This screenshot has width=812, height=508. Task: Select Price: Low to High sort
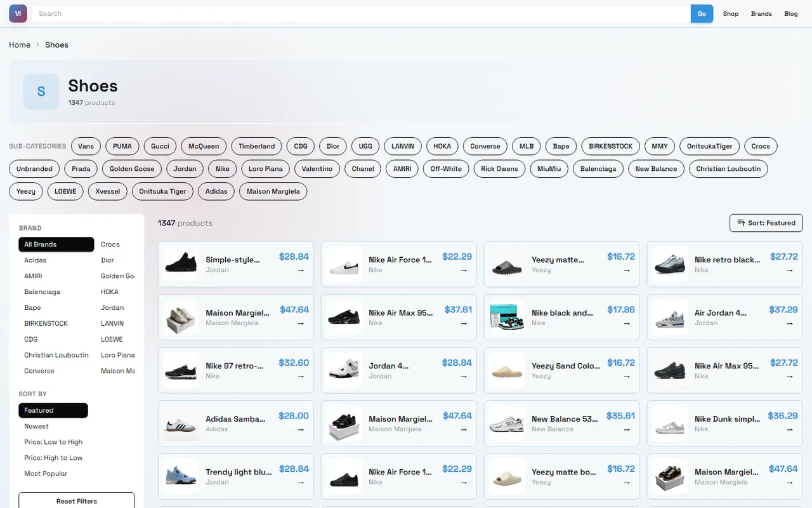click(53, 442)
